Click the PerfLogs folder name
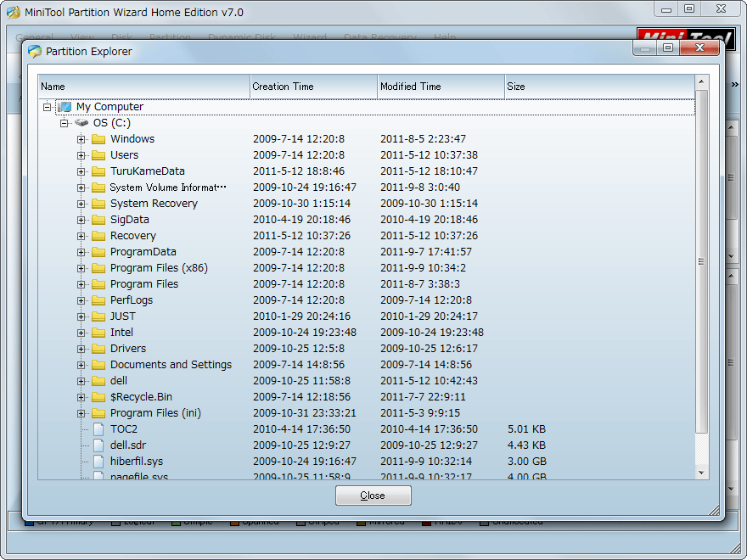 pyautogui.click(x=132, y=300)
